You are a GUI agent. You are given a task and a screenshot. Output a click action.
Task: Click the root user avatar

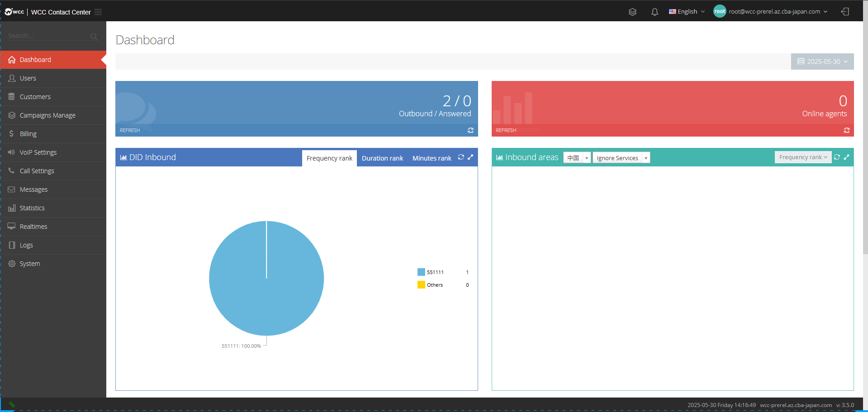click(x=720, y=11)
